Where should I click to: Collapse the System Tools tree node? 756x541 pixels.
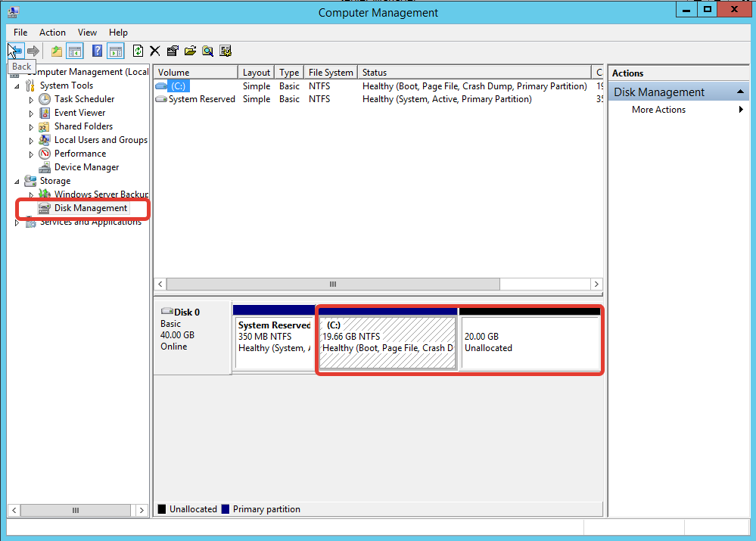(17, 86)
